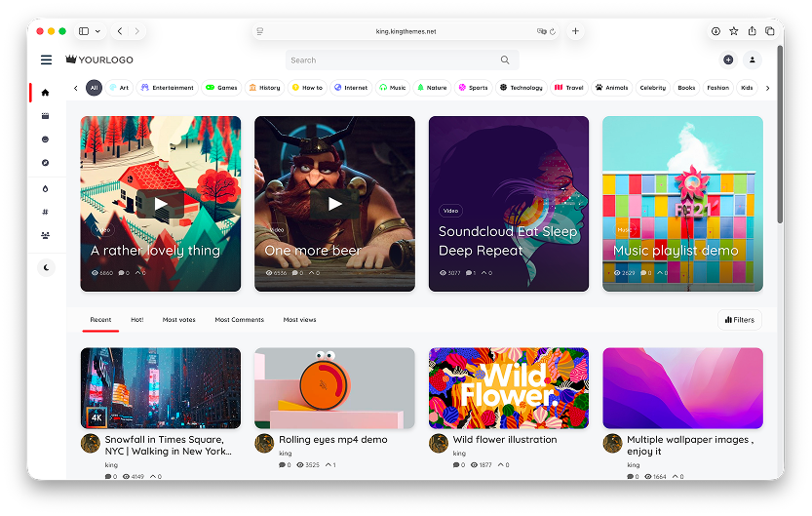
Task: Select the Kids category chip
Action: [x=747, y=88]
